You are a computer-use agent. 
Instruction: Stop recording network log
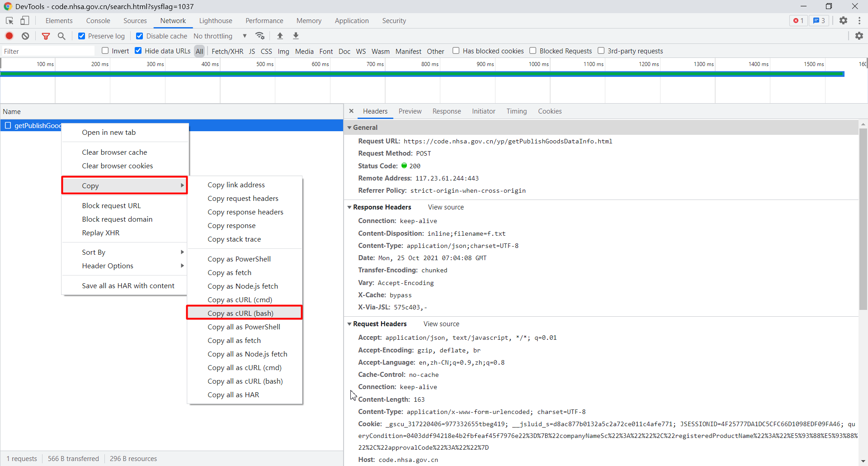tap(9, 36)
